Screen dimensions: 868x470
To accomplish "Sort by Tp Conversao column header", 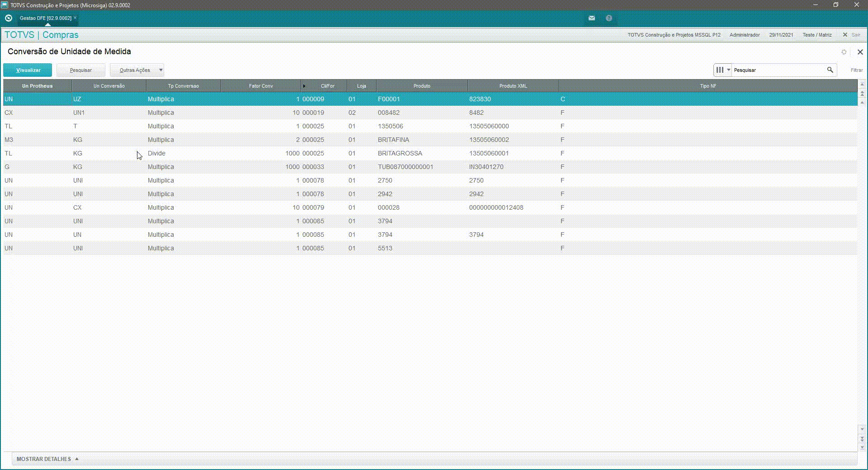I will (184, 86).
